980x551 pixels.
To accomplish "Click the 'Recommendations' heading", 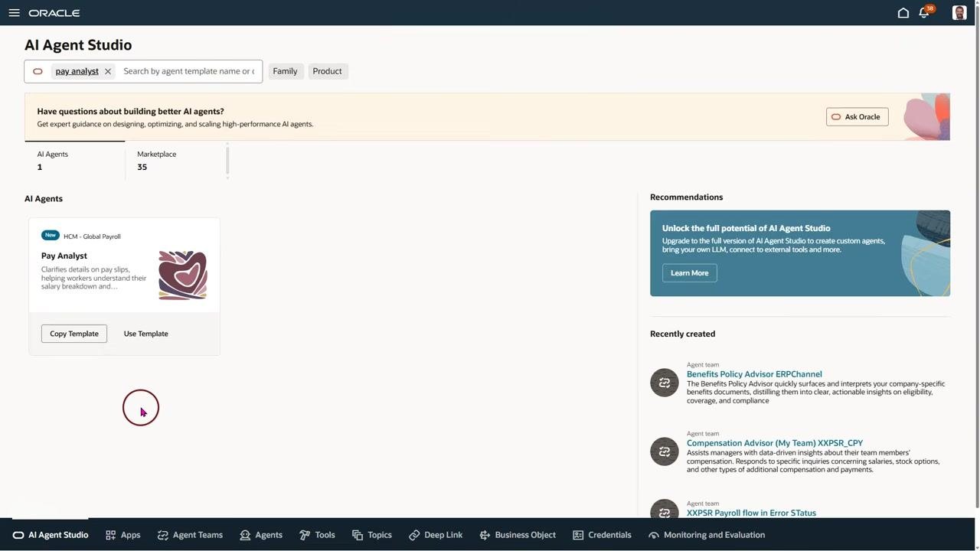I will click(686, 197).
